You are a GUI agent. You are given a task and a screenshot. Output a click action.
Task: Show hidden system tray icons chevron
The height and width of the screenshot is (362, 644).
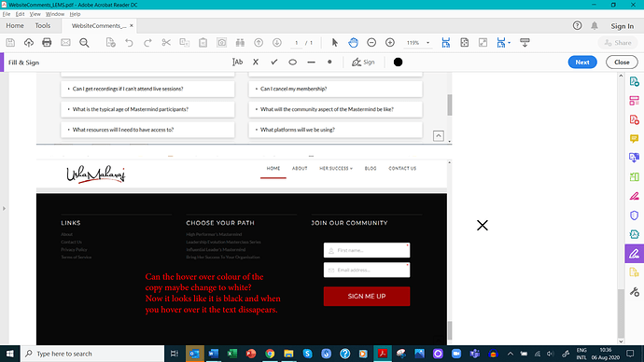tap(511, 354)
